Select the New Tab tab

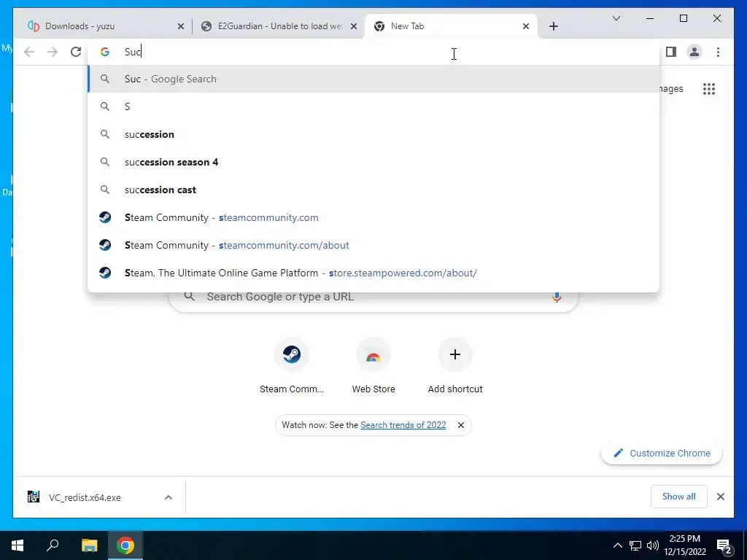(450, 26)
